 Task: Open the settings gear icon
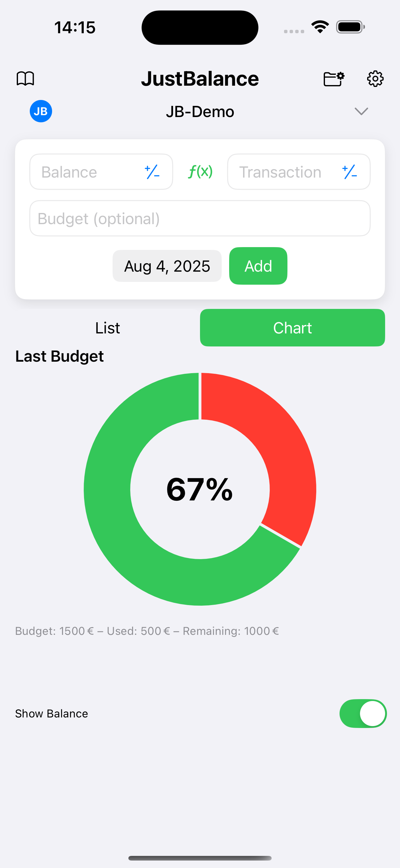coord(375,79)
